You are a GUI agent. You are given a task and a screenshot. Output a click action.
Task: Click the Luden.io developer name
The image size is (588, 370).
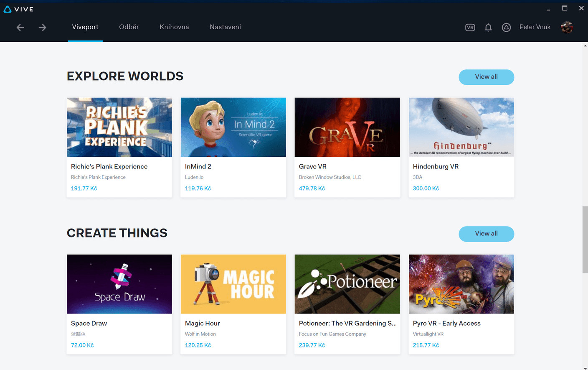[194, 177]
